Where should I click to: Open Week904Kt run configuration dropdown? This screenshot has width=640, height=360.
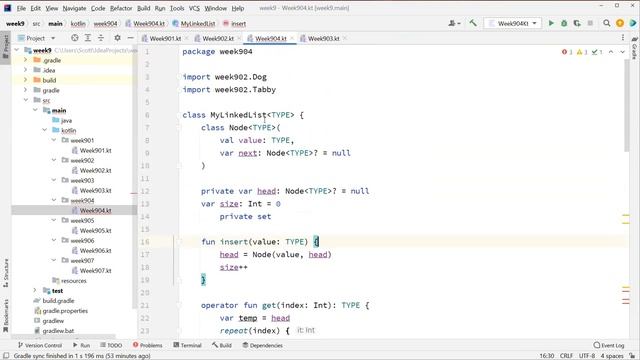point(513,23)
